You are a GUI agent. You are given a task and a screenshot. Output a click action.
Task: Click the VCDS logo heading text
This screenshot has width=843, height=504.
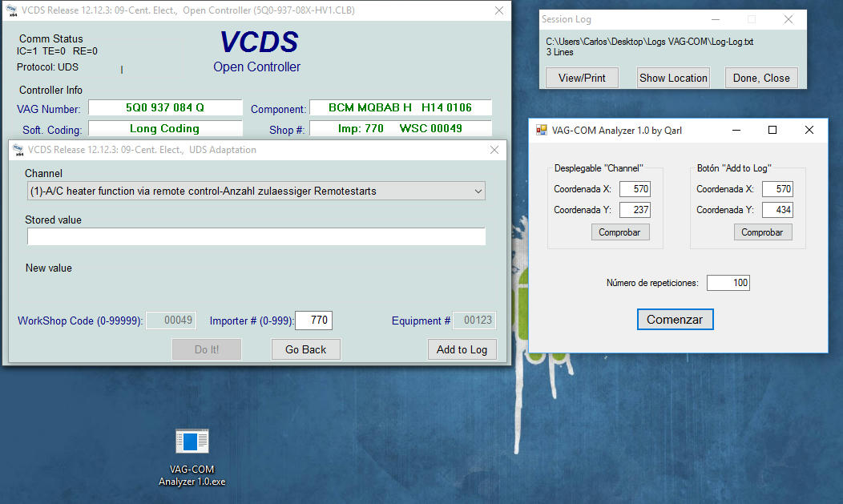pyautogui.click(x=259, y=42)
